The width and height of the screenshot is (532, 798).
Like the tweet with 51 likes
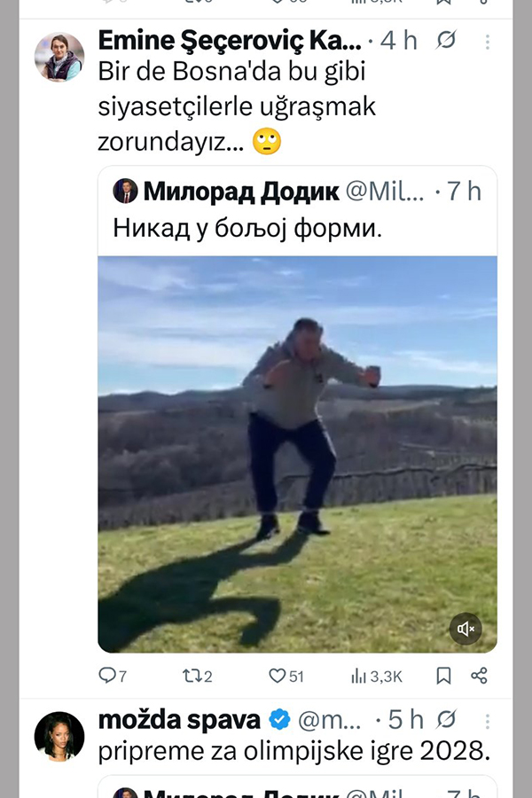click(x=286, y=676)
